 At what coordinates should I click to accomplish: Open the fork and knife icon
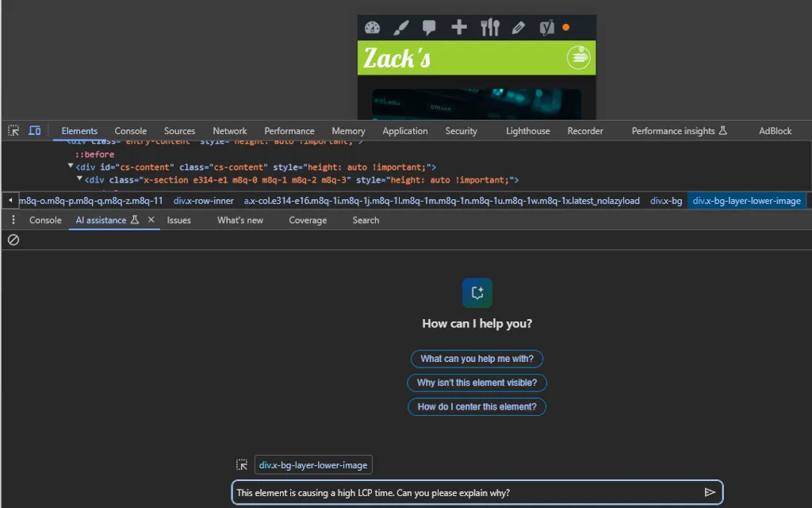[x=489, y=28]
